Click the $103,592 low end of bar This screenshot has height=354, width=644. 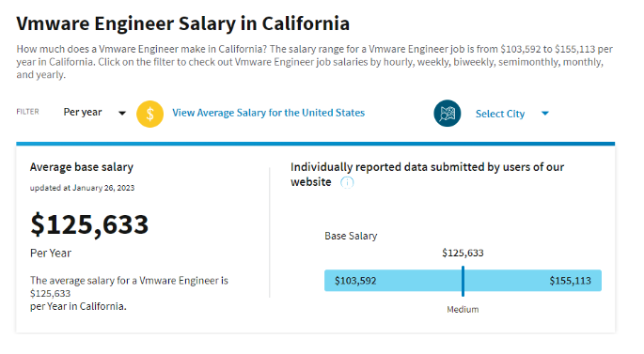pos(355,281)
